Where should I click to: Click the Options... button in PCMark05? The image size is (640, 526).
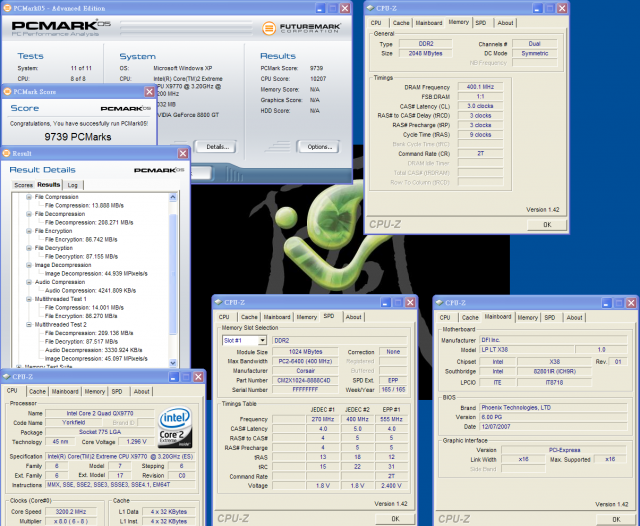pos(320,147)
